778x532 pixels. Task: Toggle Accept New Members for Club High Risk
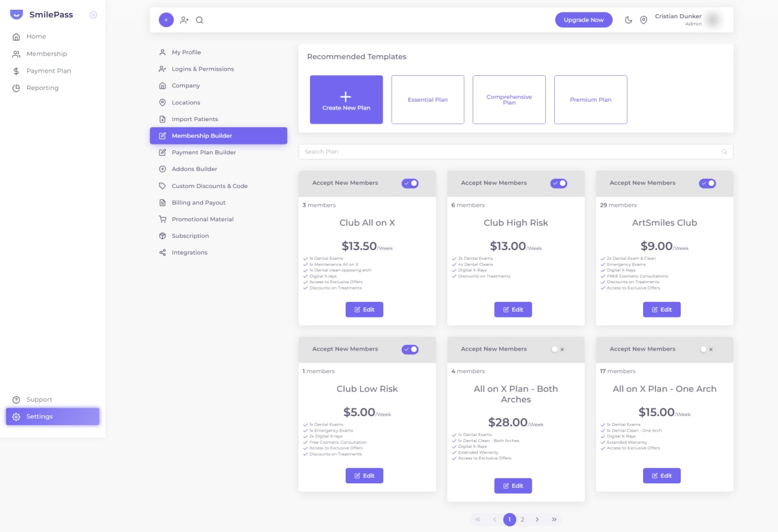tap(559, 183)
